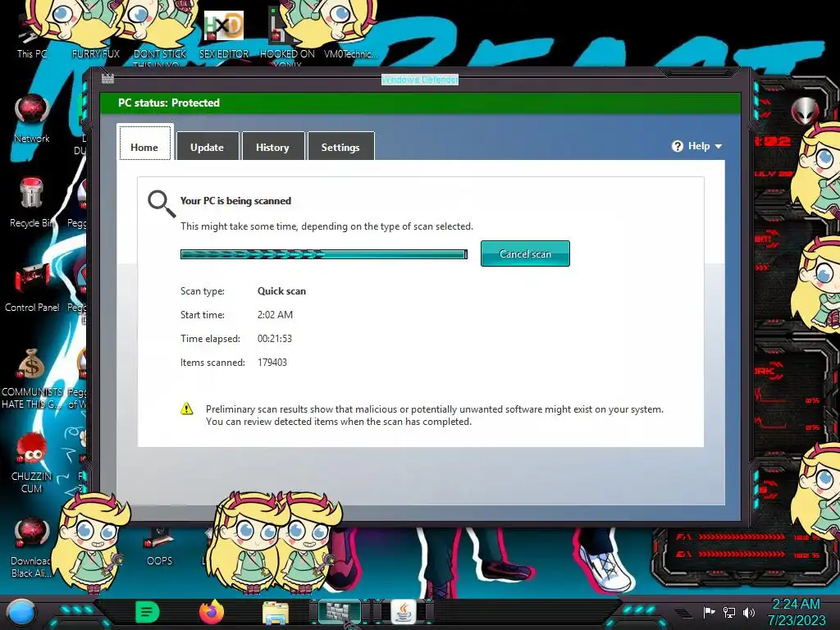Click the Quick scan value text
The height and width of the screenshot is (630, 840).
[x=282, y=291]
